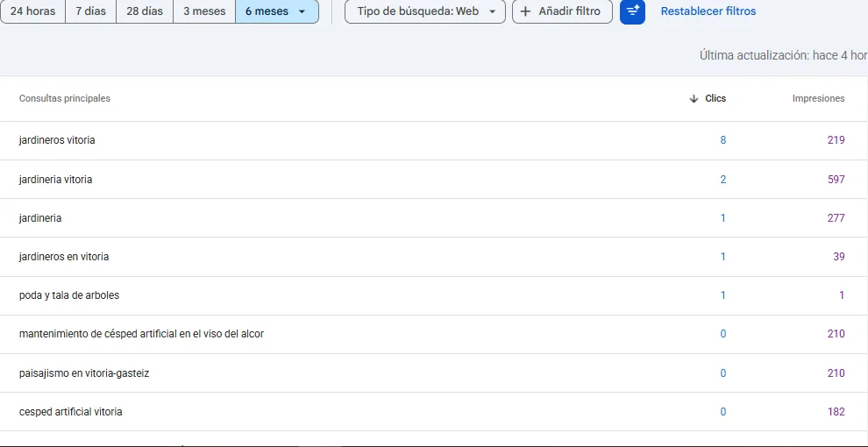Viewport: 868px width, 447px height.
Task: Click the Impresiones column header
Action: (x=818, y=98)
